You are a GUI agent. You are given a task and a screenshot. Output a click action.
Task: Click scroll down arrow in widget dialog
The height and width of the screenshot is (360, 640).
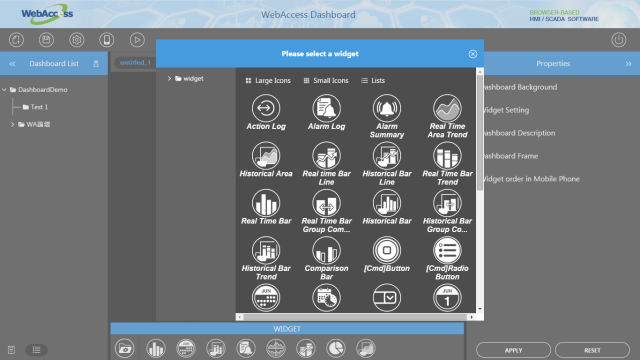pyautogui.click(x=480, y=309)
